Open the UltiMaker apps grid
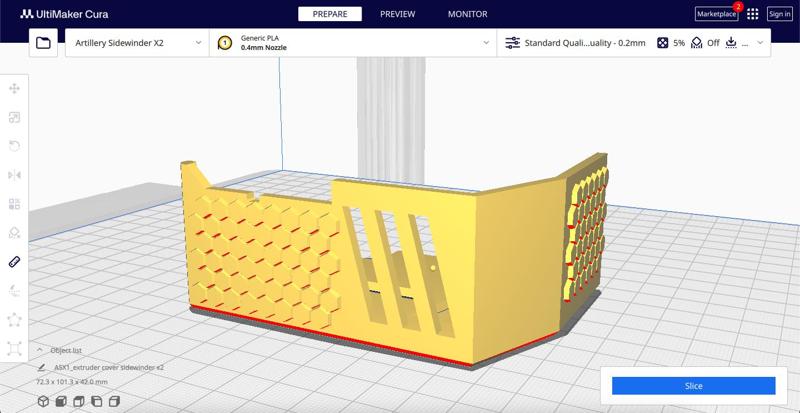The height and width of the screenshot is (413, 800). coord(753,14)
